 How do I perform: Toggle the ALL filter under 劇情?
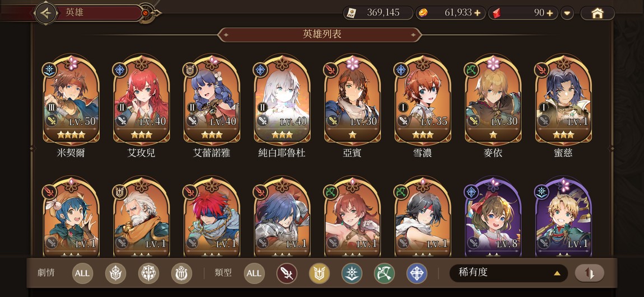click(82, 273)
